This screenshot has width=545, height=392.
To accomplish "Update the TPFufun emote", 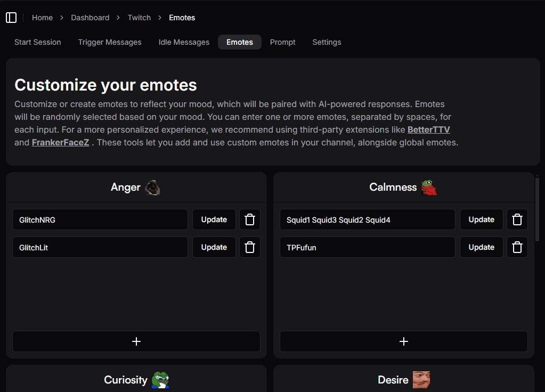I will pyautogui.click(x=482, y=248).
